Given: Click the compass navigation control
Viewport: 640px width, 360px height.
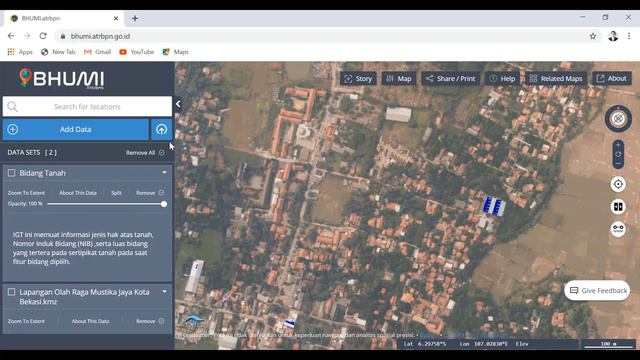Looking at the screenshot, I should (x=618, y=119).
